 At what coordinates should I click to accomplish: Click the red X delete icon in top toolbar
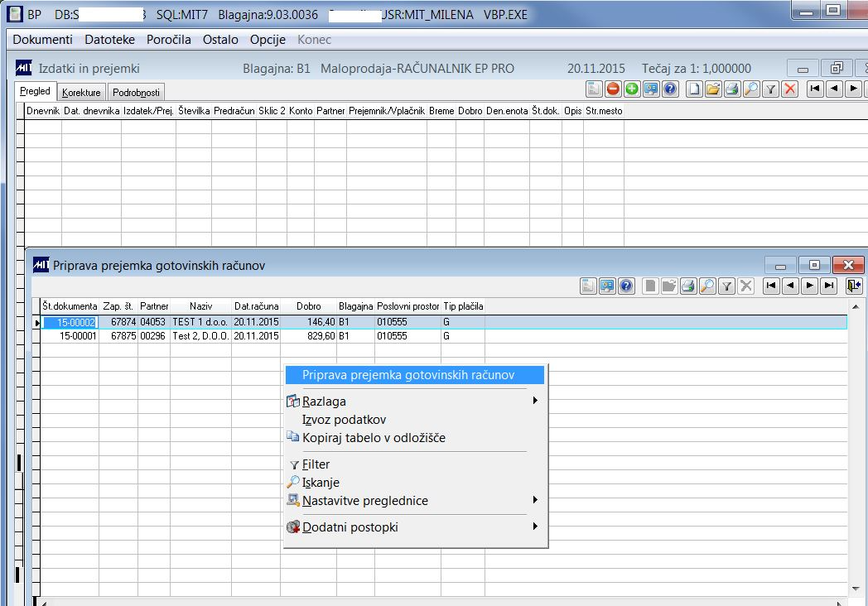click(790, 89)
